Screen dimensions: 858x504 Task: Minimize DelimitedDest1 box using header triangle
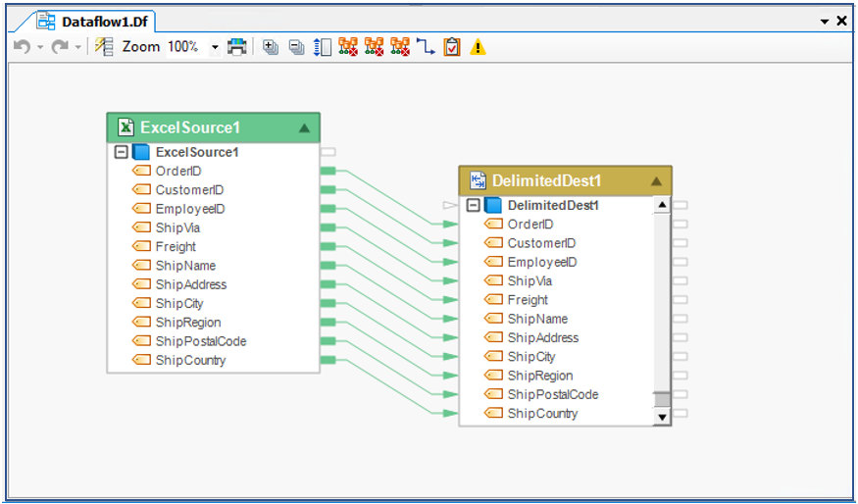pos(656,181)
